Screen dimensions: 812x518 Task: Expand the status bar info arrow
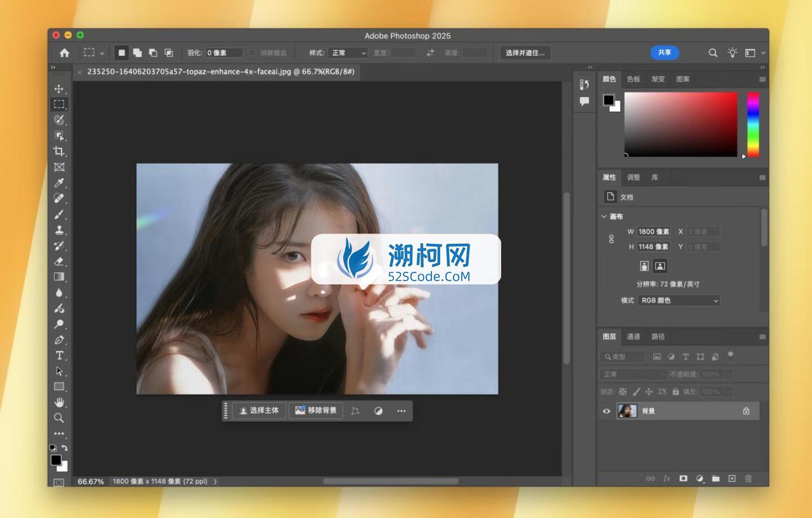(215, 481)
